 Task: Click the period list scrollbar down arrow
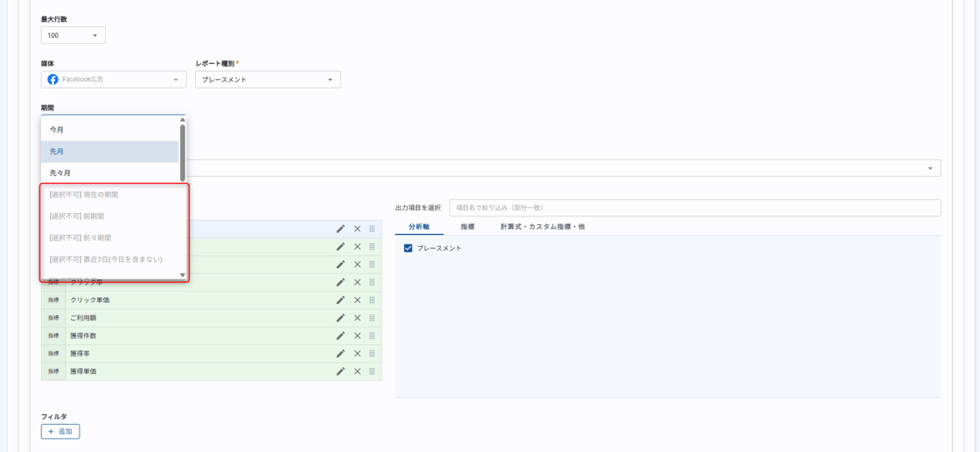183,275
